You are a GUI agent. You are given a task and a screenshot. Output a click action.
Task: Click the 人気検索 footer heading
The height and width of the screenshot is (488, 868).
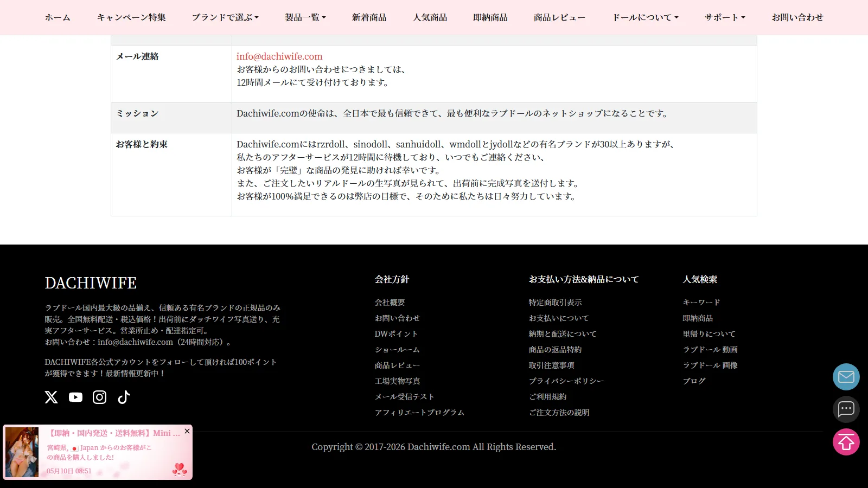pos(700,279)
